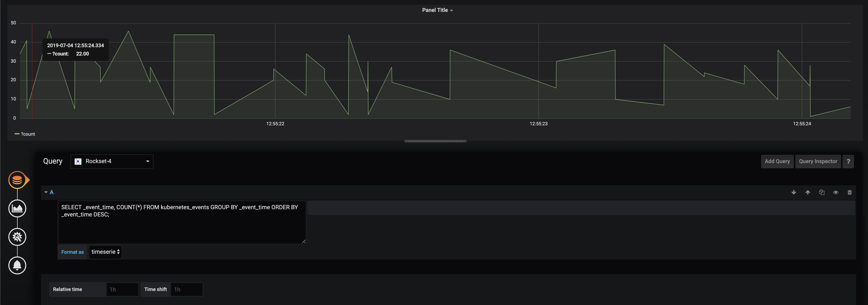Open the General settings gear icon
868x305 pixels.
coord(17,237)
